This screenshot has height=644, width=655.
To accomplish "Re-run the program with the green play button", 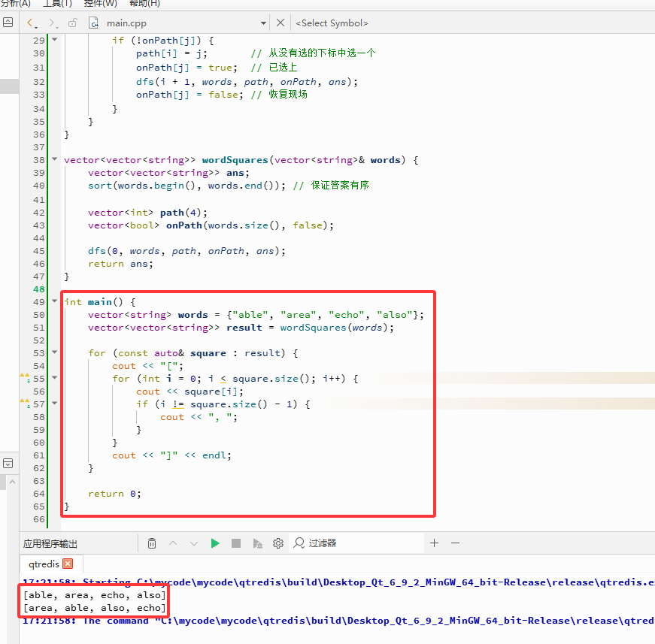I will (215, 543).
